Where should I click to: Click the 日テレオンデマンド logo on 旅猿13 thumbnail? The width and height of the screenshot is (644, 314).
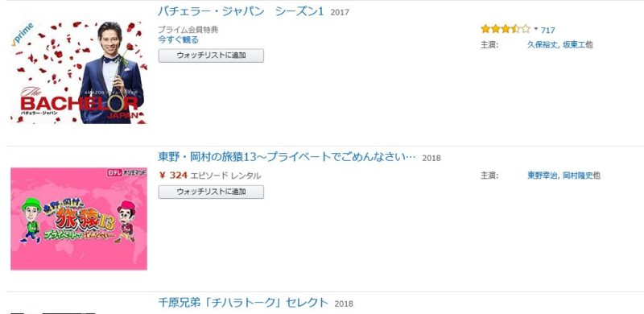click(x=126, y=173)
